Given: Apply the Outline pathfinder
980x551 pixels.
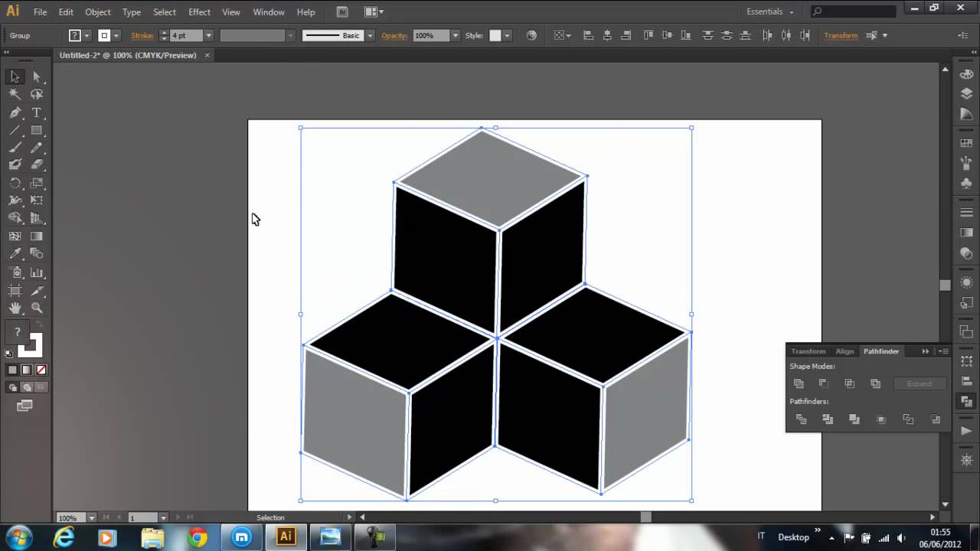Looking at the screenshot, I should pos(908,419).
